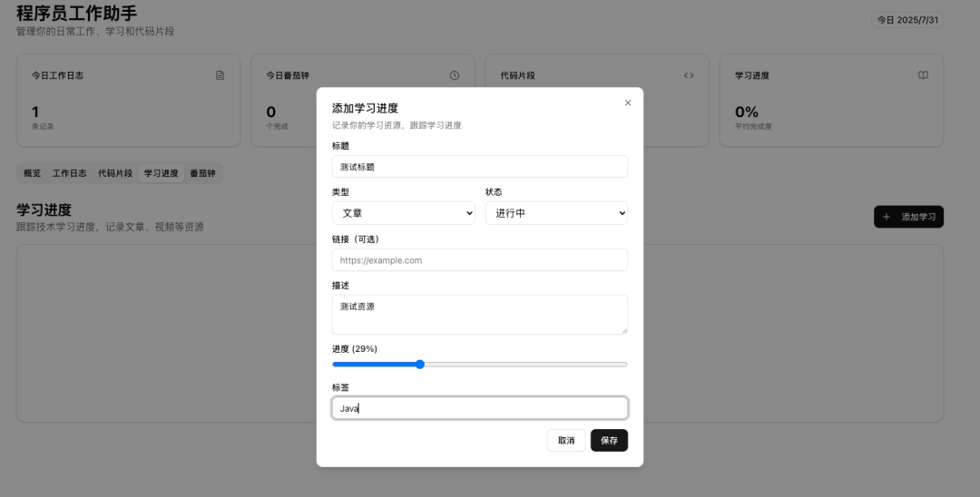Switch to the 番茄钟 tab

pyautogui.click(x=202, y=173)
